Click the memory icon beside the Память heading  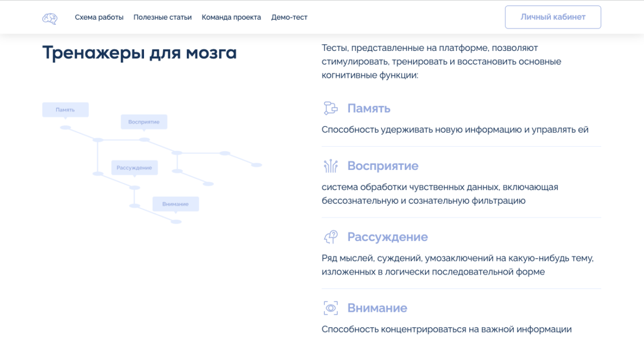point(330,108)
